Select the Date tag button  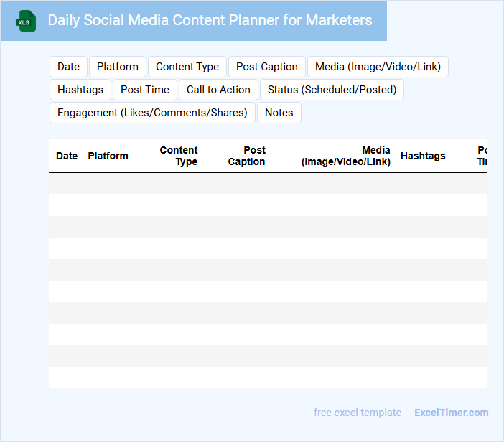(69, 67)
